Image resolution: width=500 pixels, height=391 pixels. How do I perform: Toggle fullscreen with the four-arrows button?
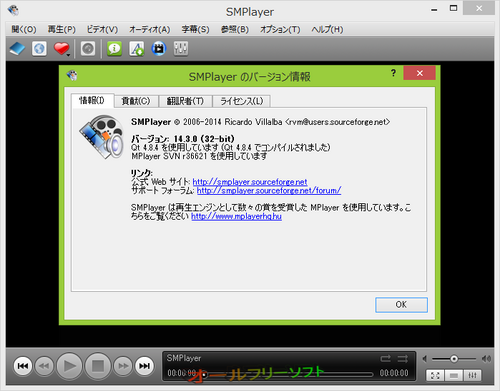pos(435,376)
